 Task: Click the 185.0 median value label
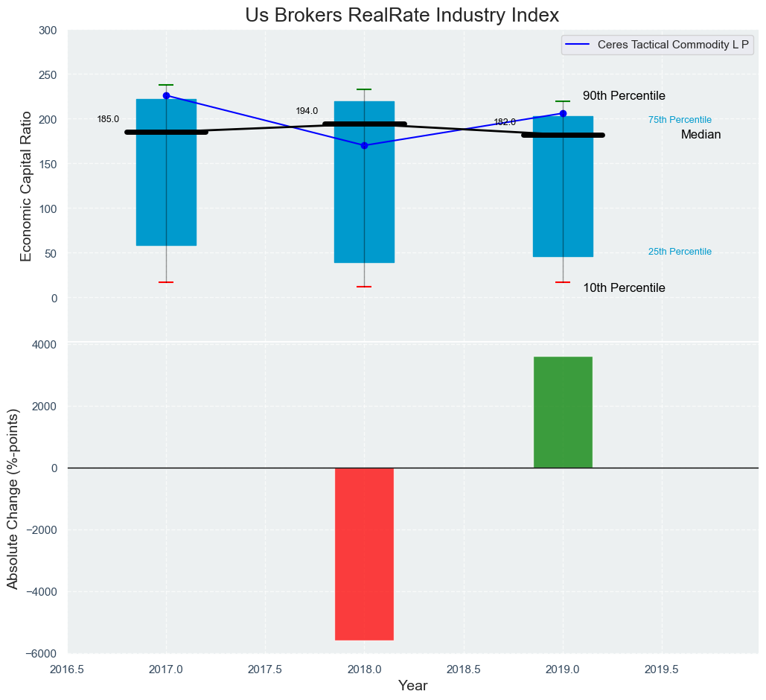(108, 119)
